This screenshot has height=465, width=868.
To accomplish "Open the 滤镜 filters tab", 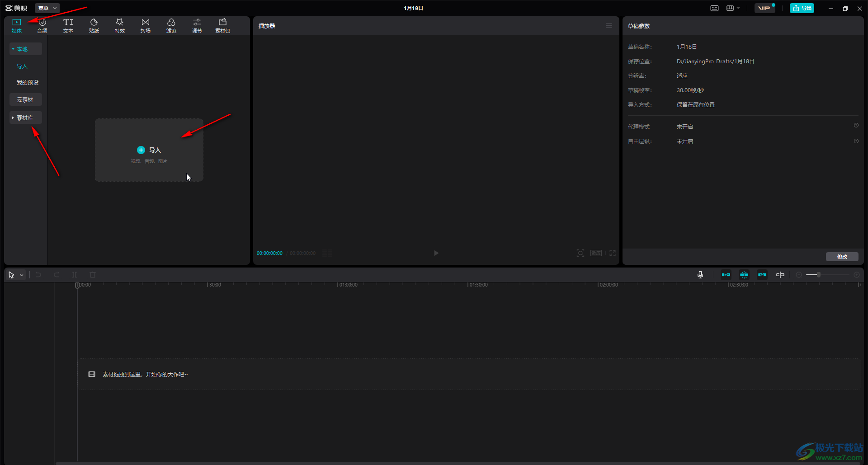I will (171, 26).
